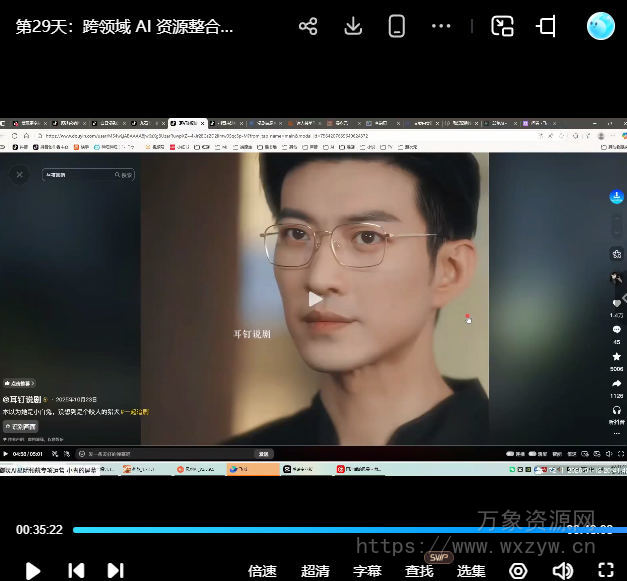Toggle fullscreen mode
This screenshot has width=627, height=581.
tap(605, 570)
